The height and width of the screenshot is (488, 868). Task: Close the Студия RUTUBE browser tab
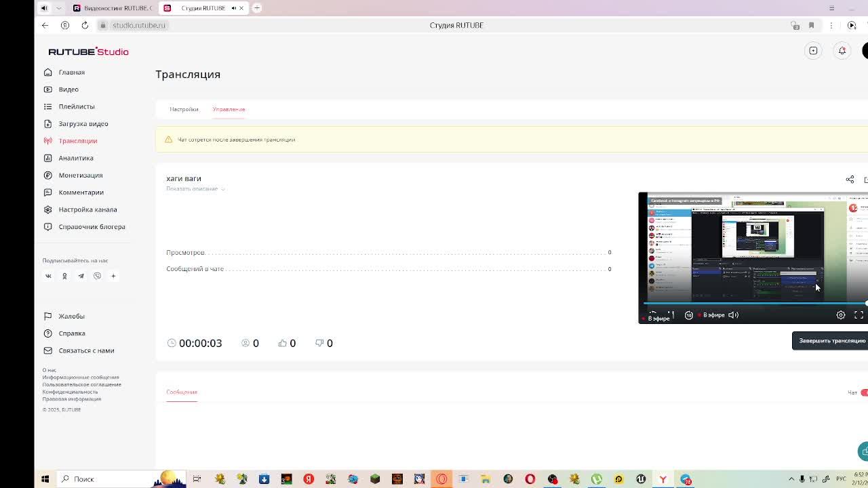click(x=241, y=8)
